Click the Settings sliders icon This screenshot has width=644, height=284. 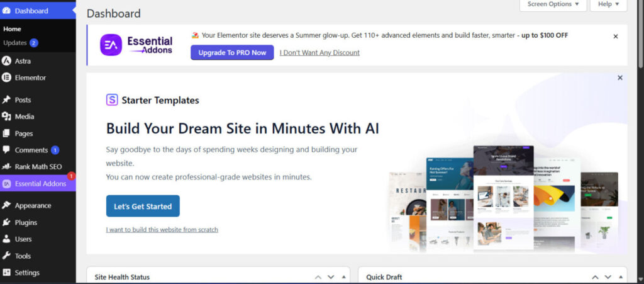[x=6, y=273]
